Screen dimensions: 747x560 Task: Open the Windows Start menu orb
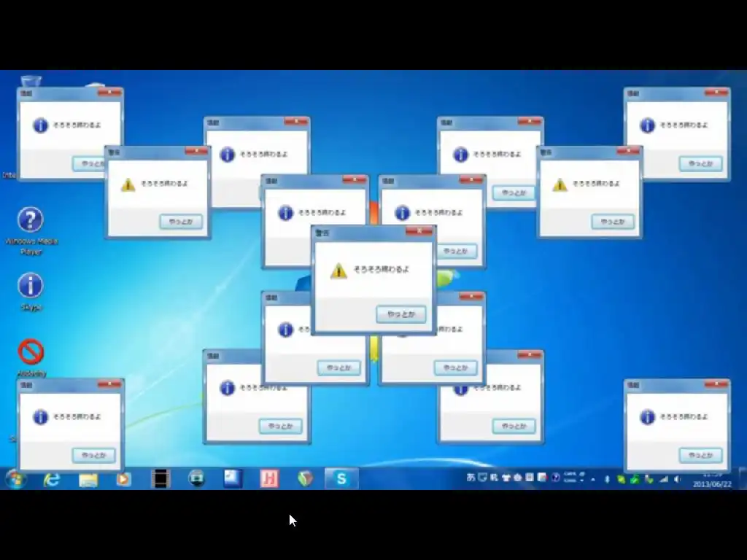[16, 478]
